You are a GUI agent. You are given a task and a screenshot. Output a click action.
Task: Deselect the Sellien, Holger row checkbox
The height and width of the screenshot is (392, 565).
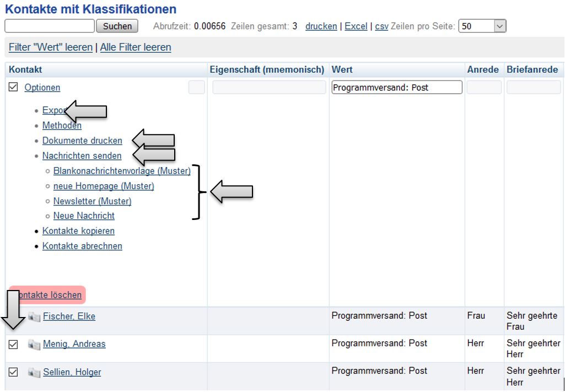click(13, 372)
